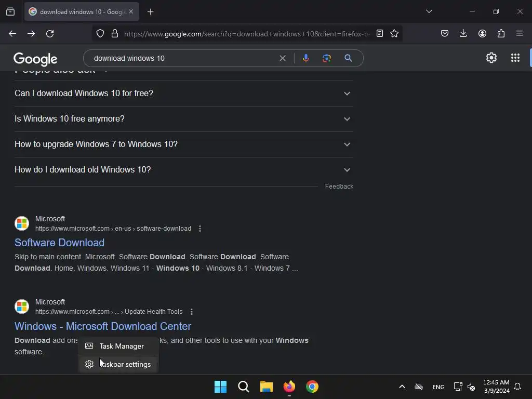Open the Software Download result link
Viewport: 532px width, 399px height.
[59, 243]
